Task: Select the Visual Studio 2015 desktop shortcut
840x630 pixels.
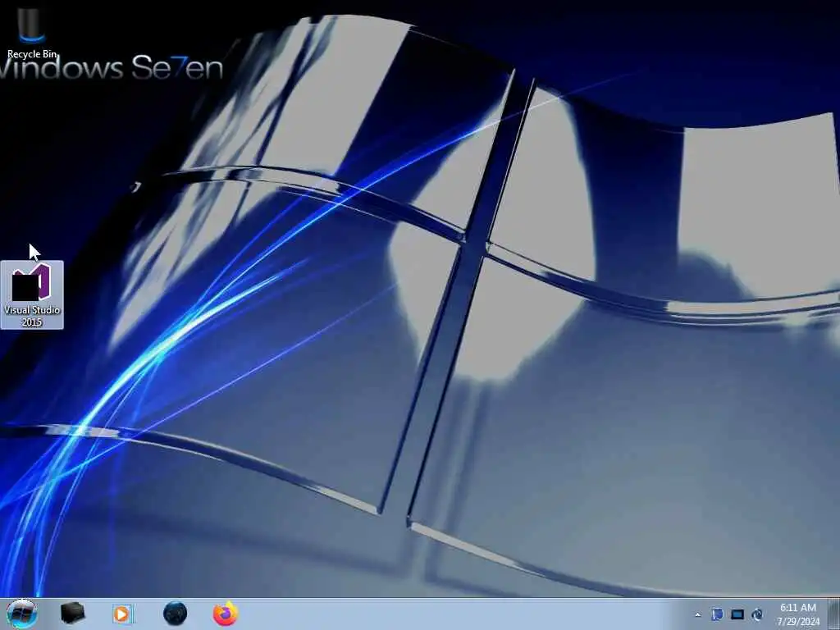Action: [32, 294]
